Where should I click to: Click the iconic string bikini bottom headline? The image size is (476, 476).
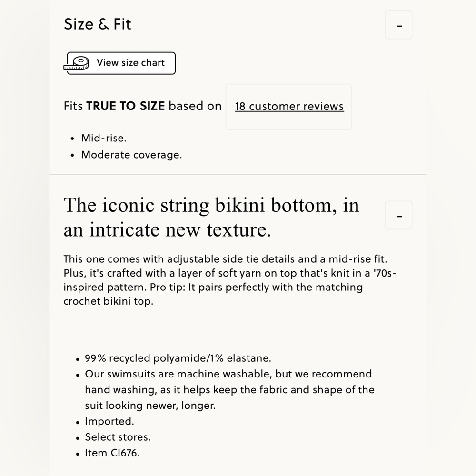coord(211,217)
